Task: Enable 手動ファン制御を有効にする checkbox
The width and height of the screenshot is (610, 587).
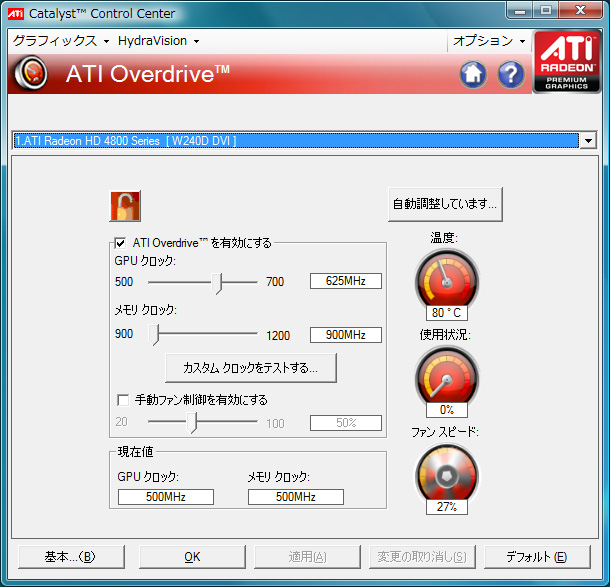Action: point(123,400)
